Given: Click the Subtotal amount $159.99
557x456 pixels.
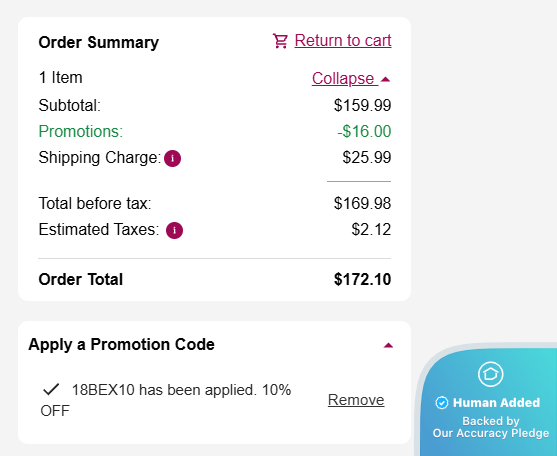Looking at the screenshot, I should click(x=362, y=105).
